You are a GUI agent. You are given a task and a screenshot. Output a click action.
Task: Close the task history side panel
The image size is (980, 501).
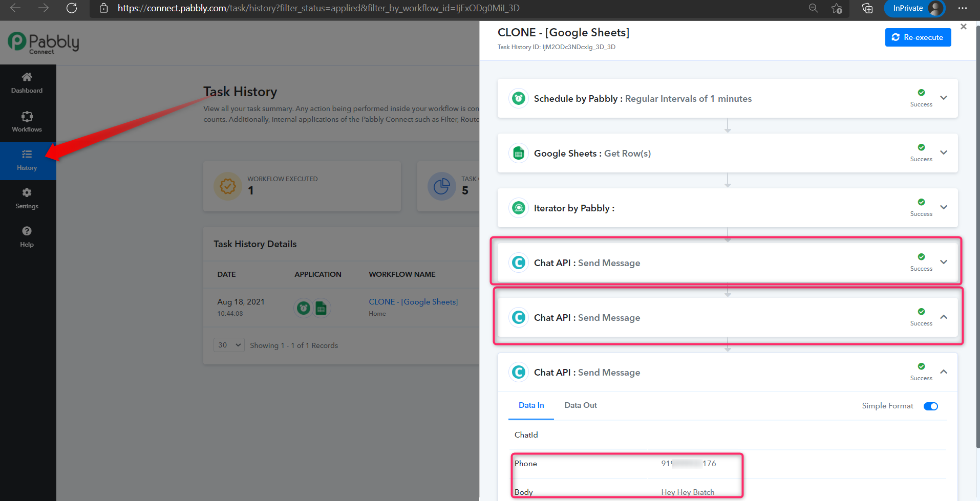click(x=964, y=27)
